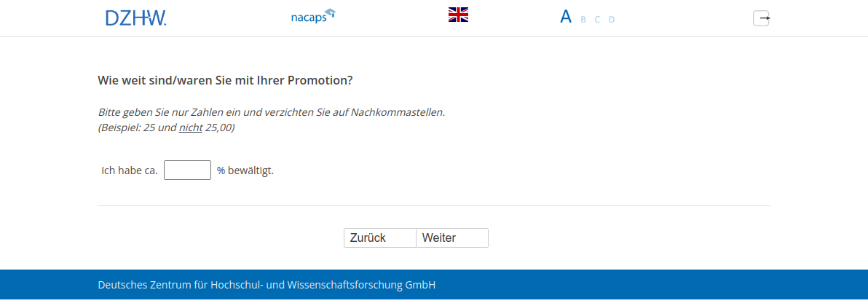Screen dimensions: 868x306
Task: Click the '(Beispiel: 25' example text
Action: [x=137, y=127]
